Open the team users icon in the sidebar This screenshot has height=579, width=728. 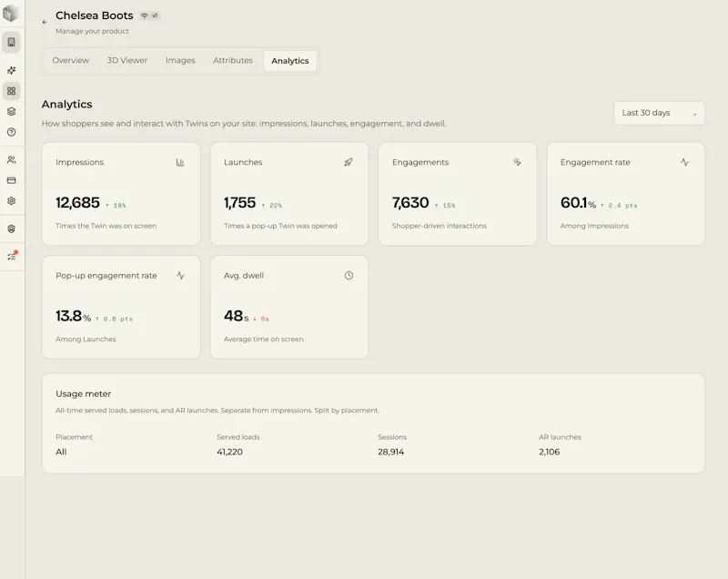click(x=12, y=159)
